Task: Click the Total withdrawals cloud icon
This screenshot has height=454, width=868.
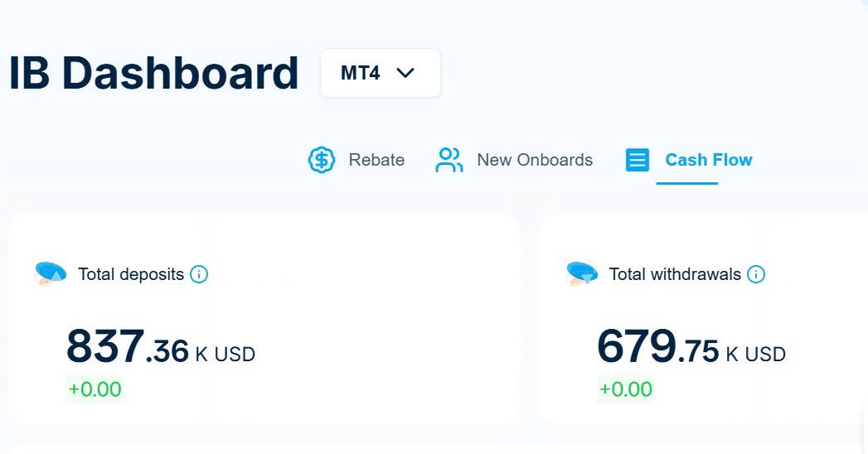Action: click(581, 273)
